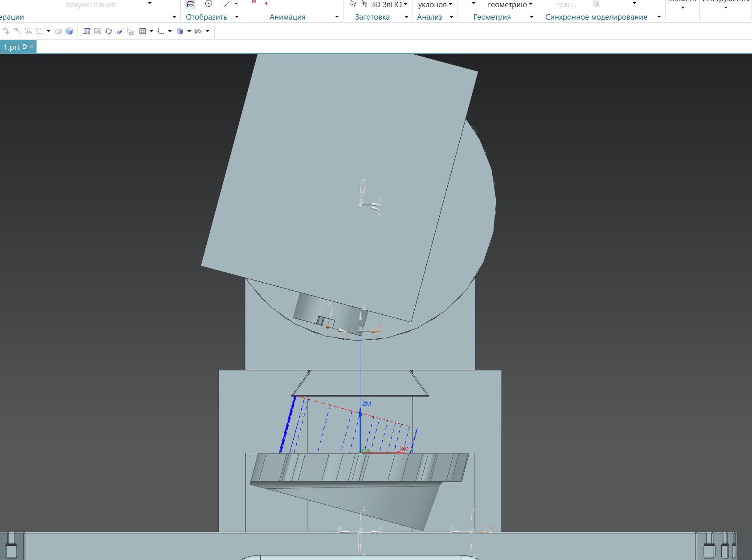Click the fit view to window icon
752x560 pixels.
143,31
